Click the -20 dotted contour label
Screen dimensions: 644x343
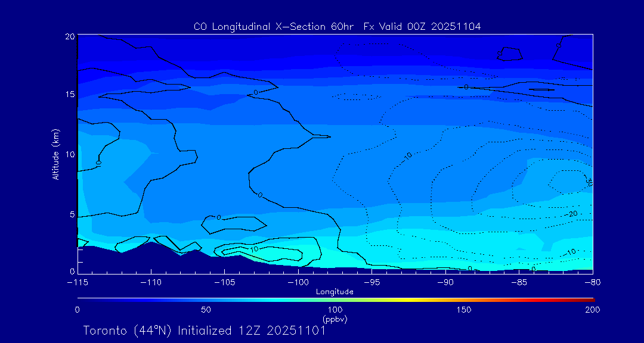point(571,214)
